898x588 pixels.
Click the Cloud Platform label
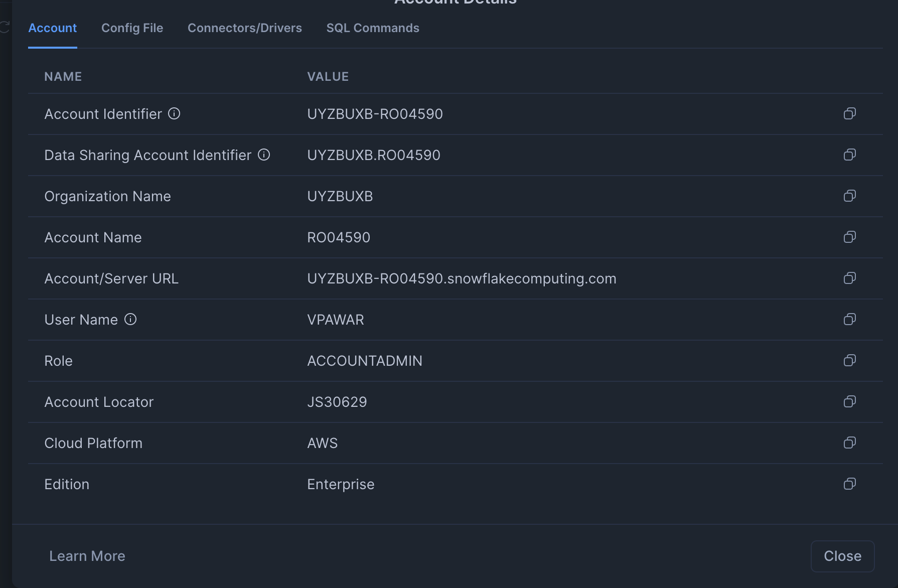pos(93,443)
